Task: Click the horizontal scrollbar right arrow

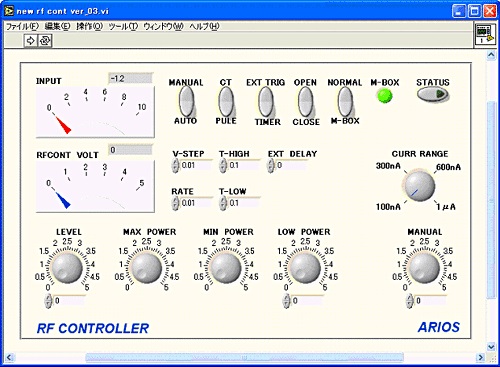Action: point(480,358)
